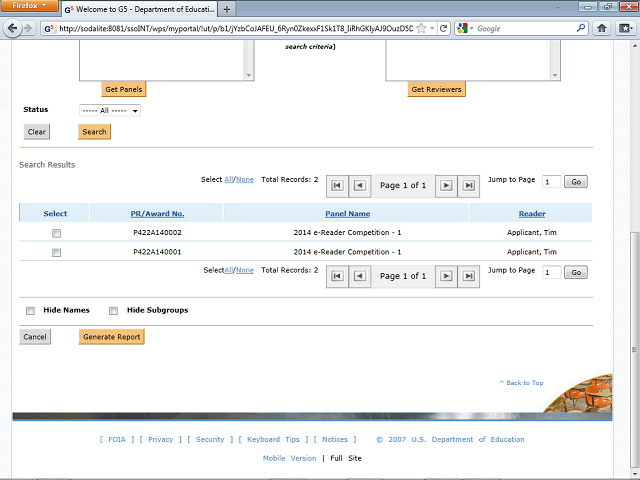Click the Cancel button
The height and width of the screenshot is (480, 640).
click(x=35, y=337)
